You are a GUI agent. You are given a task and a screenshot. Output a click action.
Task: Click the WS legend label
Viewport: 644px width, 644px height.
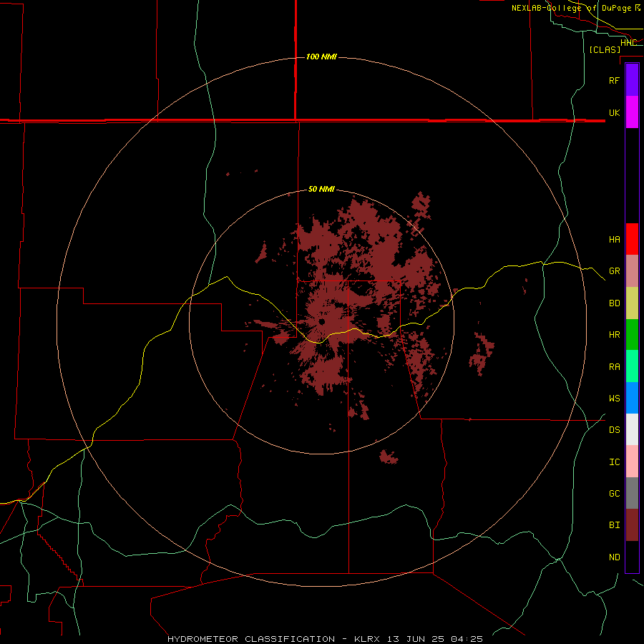tap(614, 399)
